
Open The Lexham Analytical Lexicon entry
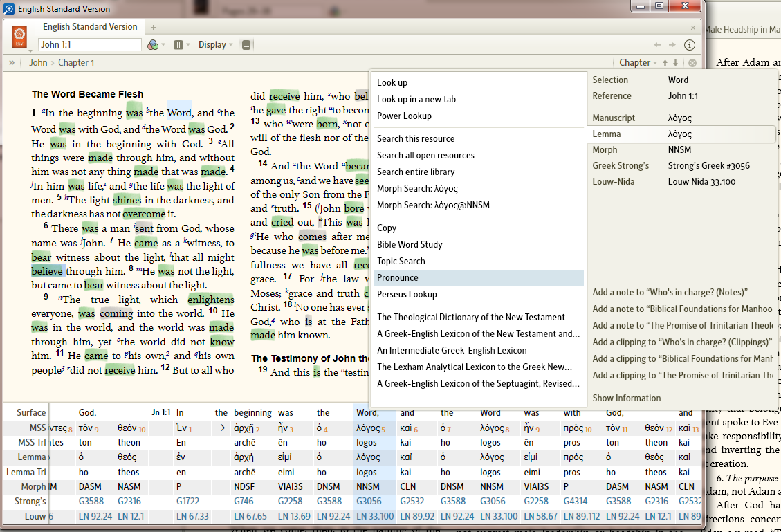pyautogui.click(x=479, y=367)
